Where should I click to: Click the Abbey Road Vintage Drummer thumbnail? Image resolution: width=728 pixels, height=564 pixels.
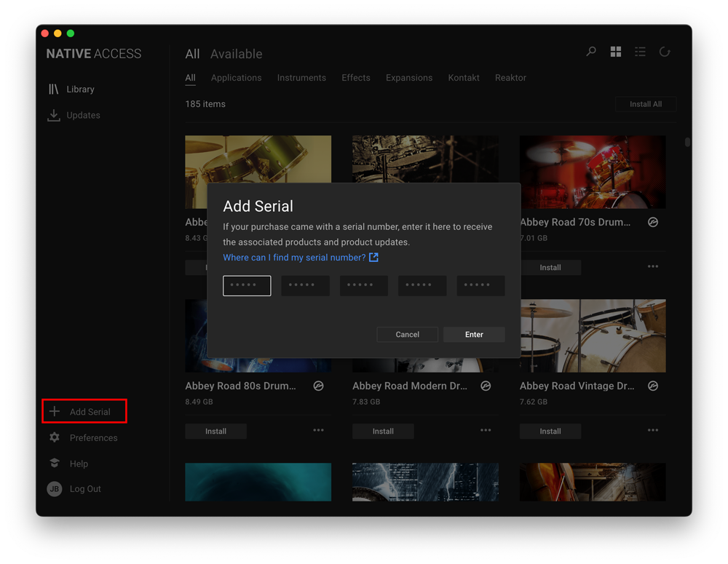[593, 335]
